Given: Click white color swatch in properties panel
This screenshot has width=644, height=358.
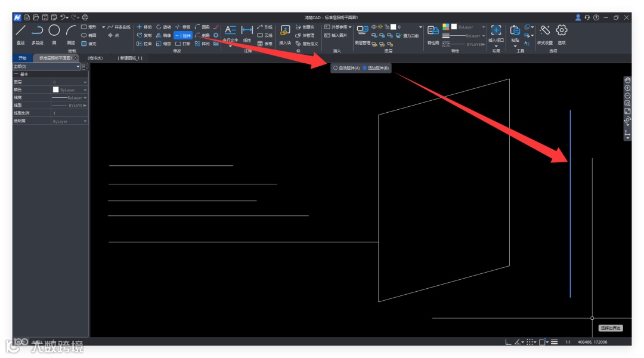Looking at the screenshot, I should [x=56, y=89].
